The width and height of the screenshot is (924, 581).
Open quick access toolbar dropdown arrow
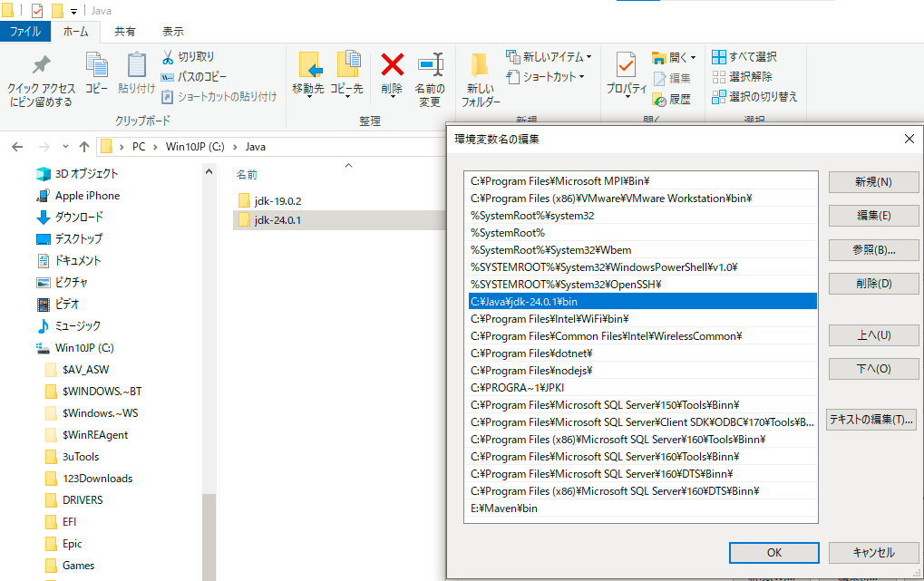(73, 11)
